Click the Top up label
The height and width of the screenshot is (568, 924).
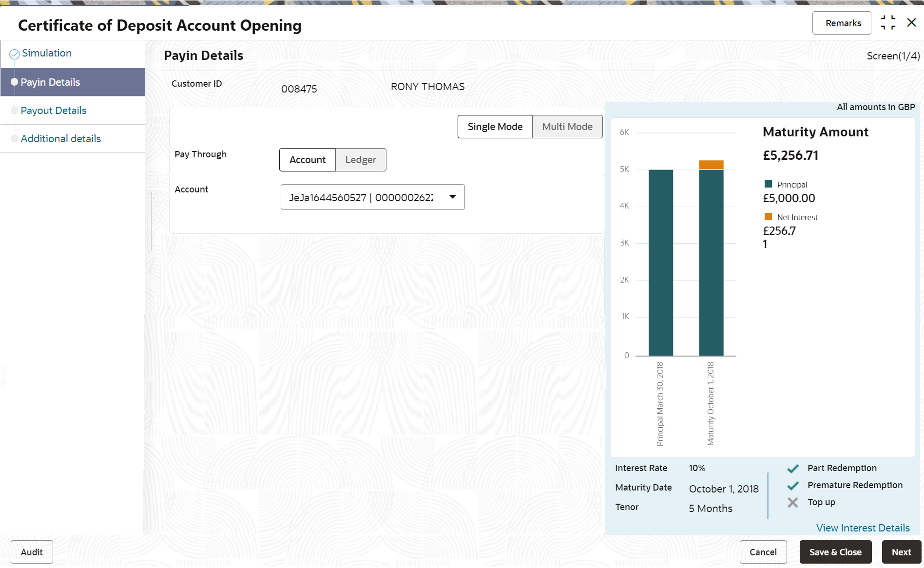pyautogui.click(x=821, y=502)
